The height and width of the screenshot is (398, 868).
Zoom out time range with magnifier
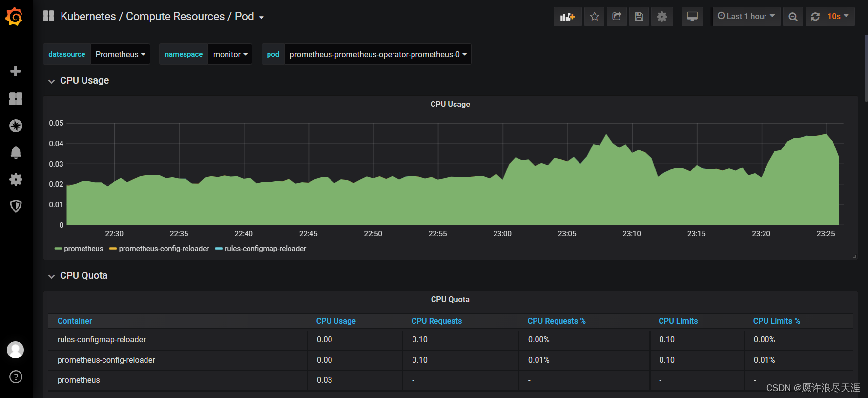point(793,17)
